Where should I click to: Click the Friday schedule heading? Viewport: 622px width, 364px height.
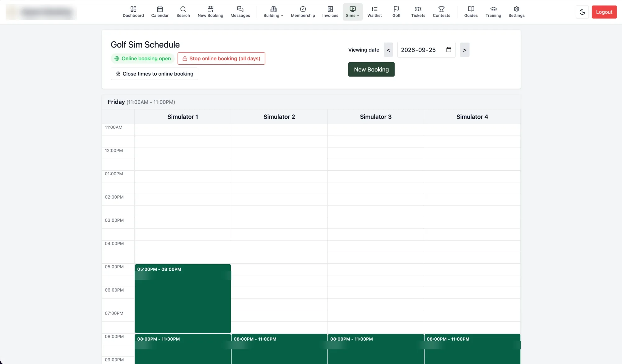click(141, 102)
